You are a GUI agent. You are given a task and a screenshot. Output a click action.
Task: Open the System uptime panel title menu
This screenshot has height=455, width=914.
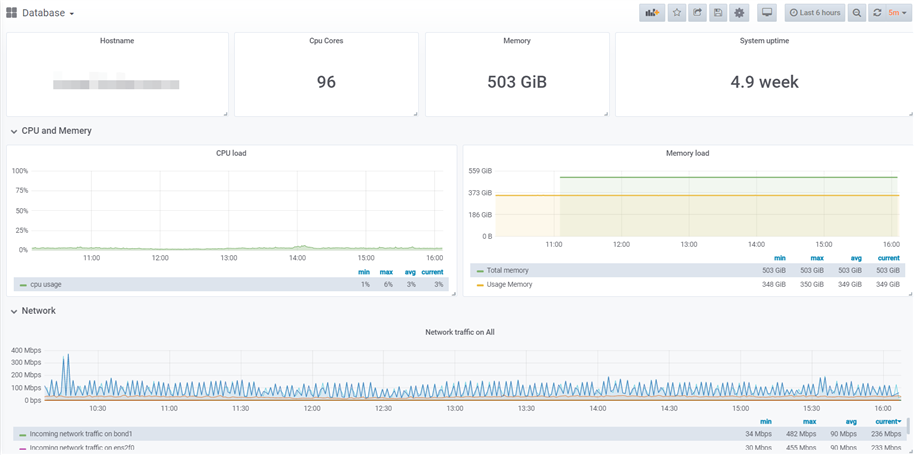click(764, 41)
